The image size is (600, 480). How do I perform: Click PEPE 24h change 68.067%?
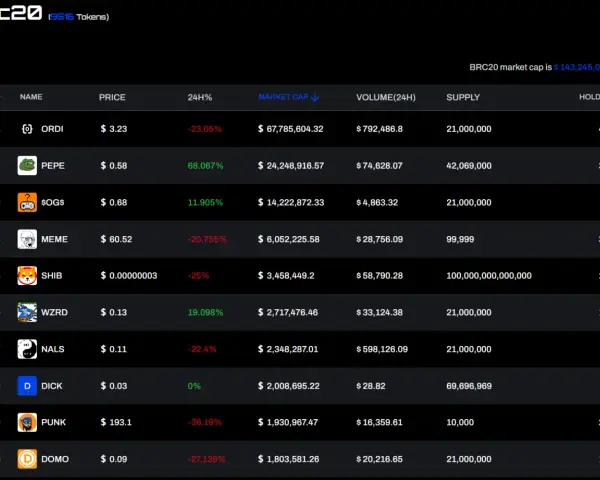coord(205,166)
